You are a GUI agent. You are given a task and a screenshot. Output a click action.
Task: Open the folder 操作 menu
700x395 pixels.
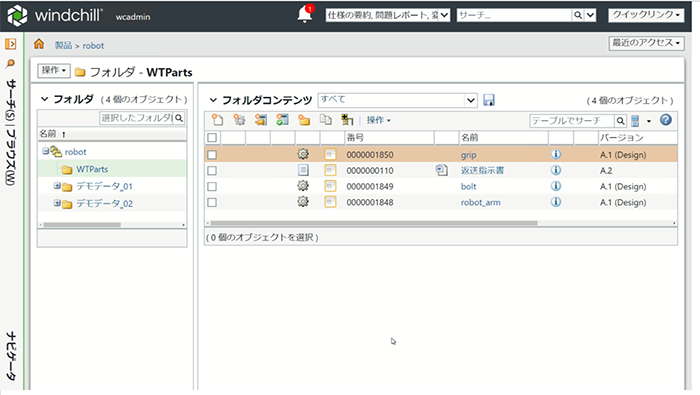tap(54, 71)
